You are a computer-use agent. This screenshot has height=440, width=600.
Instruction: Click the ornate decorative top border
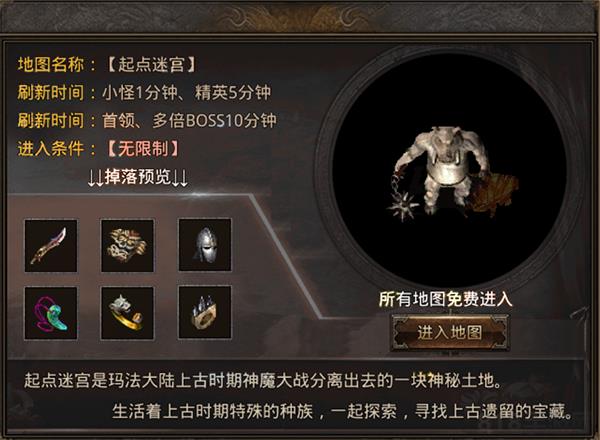[x=300, y=16]
